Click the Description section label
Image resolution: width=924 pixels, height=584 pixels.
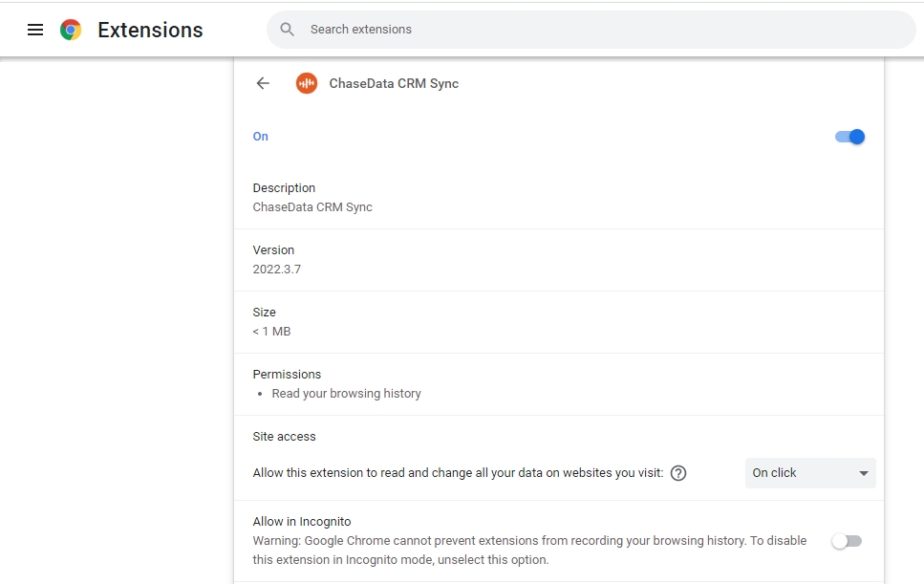284,188
